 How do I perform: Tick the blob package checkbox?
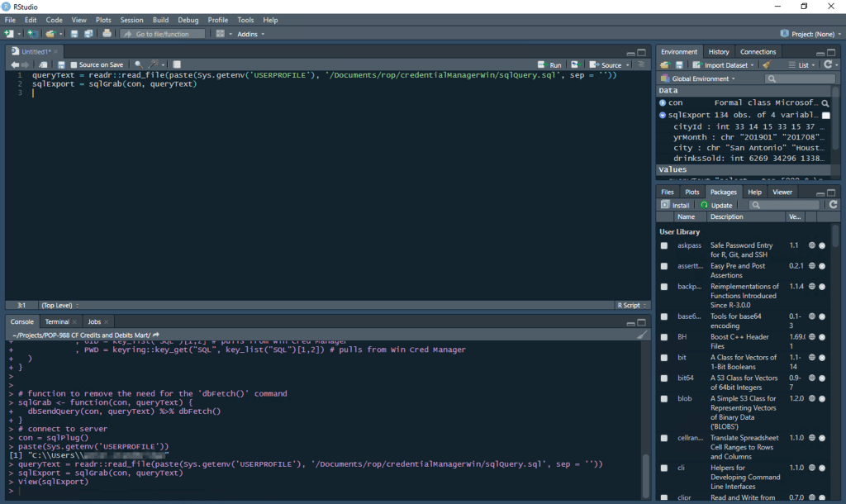(664, 398)
